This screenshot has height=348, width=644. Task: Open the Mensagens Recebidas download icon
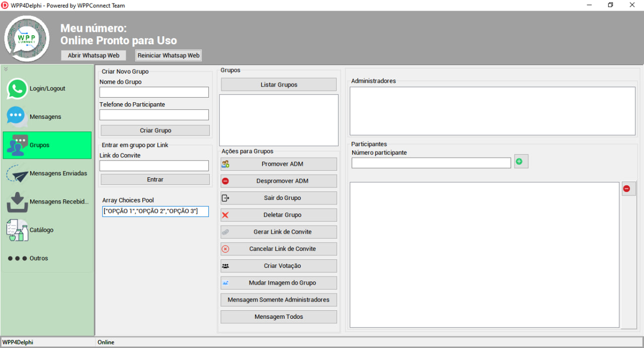(17, 202)
